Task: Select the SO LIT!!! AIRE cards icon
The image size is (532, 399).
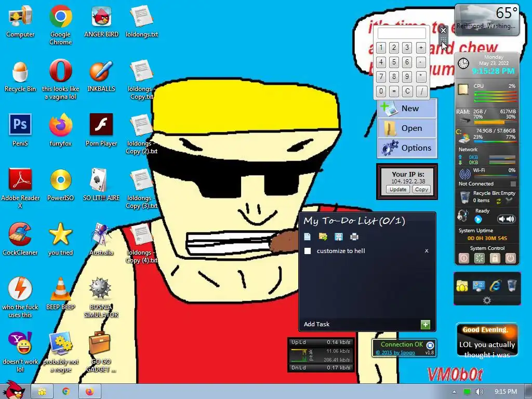Action: (x=101, y=185)
